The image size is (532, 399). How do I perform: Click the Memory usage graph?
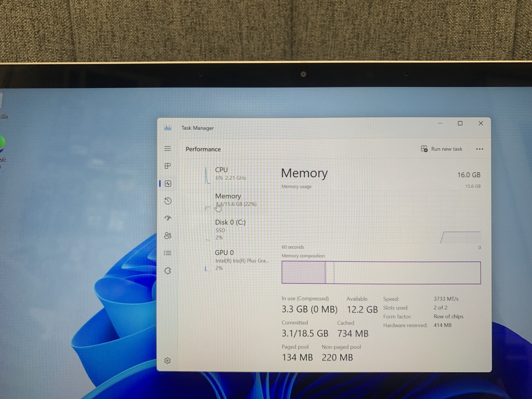pos(381,217)
